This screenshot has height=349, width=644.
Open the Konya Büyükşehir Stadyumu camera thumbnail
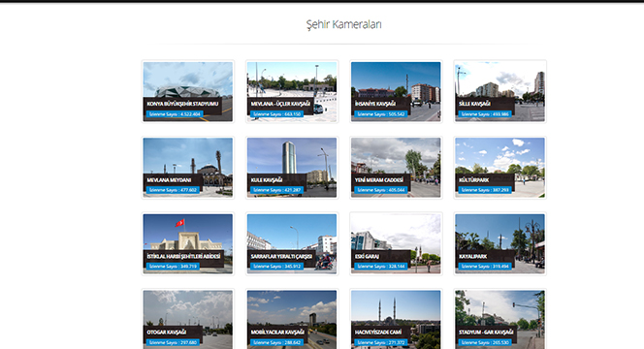pyautogui.click(x=188, y=91)
